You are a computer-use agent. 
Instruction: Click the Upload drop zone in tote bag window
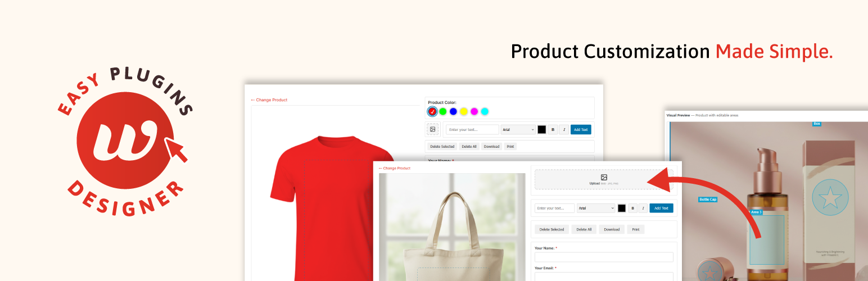tap(604, 179)
